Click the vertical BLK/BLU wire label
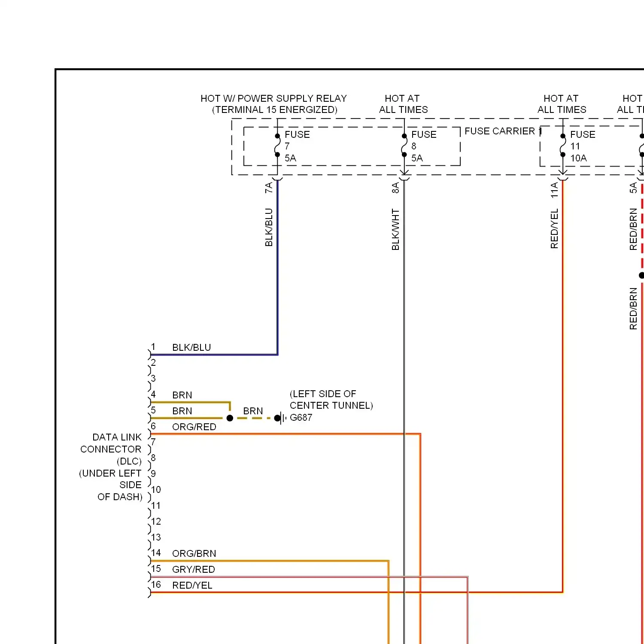644x644 pixels. pos(269,227)
